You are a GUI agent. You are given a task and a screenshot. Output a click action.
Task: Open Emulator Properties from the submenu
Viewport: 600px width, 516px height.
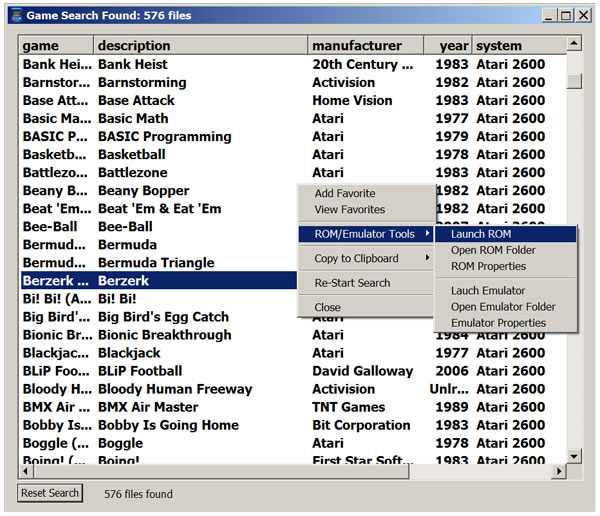pos(498,323)
